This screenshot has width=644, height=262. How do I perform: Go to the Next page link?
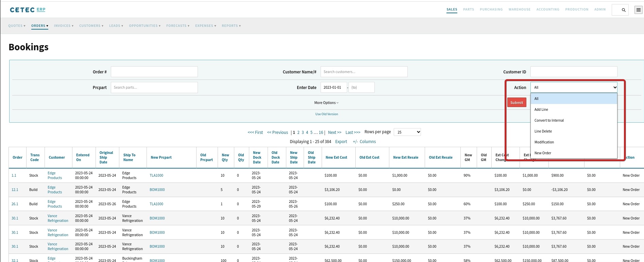click(x=335, y=133)
